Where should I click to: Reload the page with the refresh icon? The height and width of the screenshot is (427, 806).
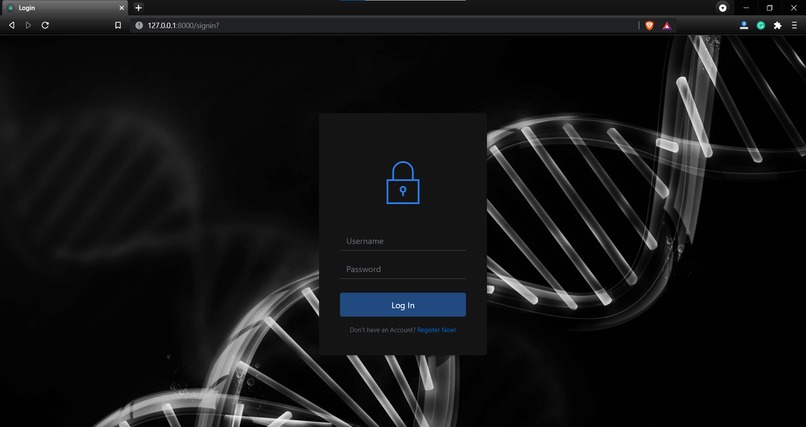pyautogui.click(x=45, y=25)
